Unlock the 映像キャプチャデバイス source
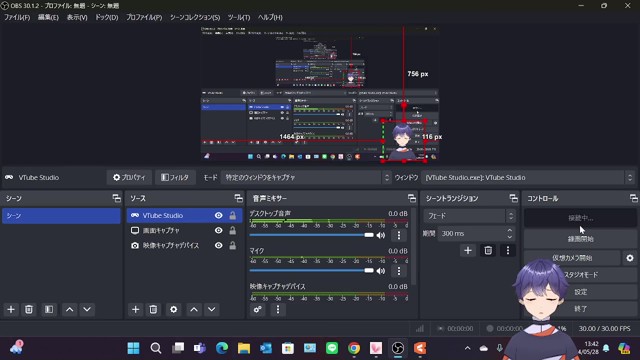 (x=232, y=245)
